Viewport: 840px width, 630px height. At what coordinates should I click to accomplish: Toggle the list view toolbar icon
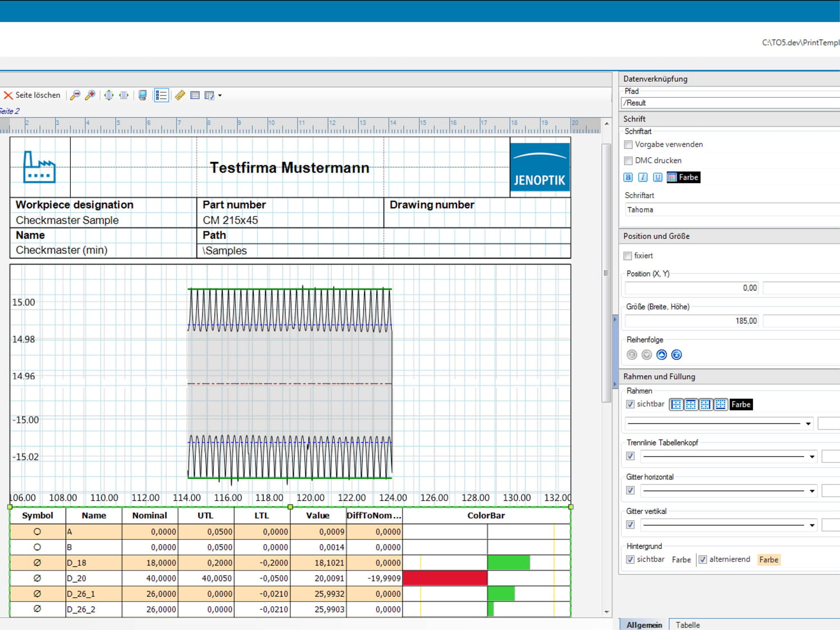(161, 95)
